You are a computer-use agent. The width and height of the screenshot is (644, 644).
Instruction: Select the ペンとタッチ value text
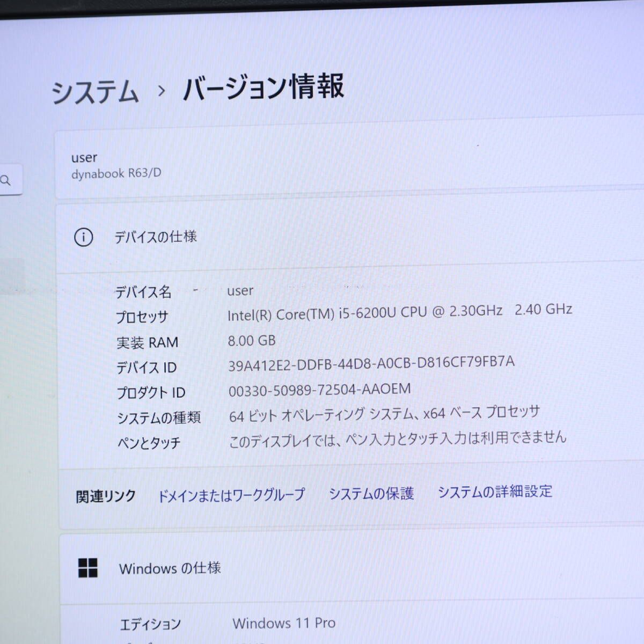(x=398, y=439)
